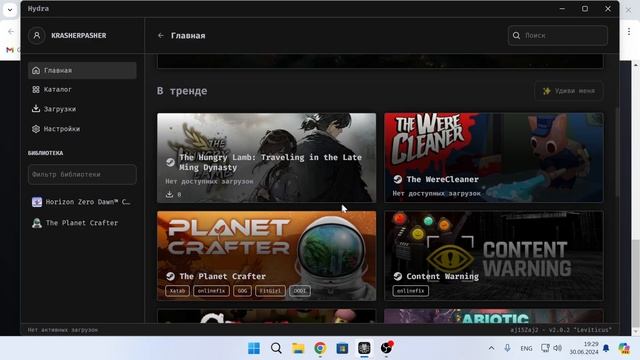Open Windows taskbar search

click(x=276, y=348)
